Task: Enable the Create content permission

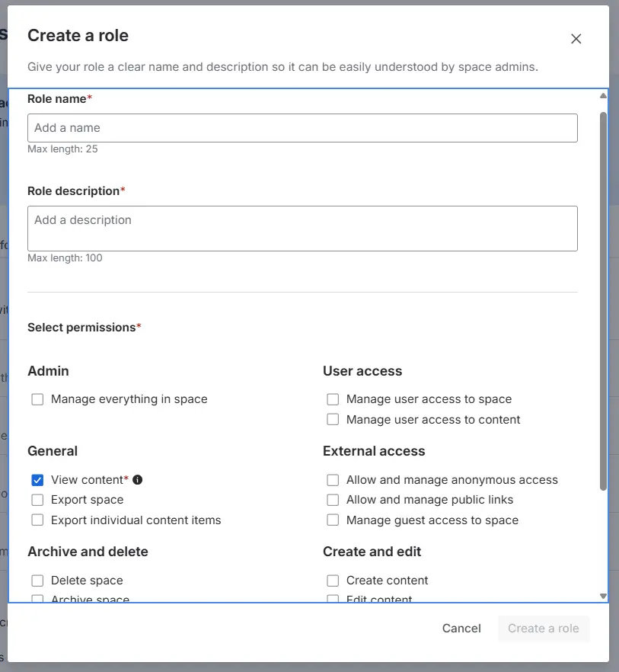Action: click(333, 581)
